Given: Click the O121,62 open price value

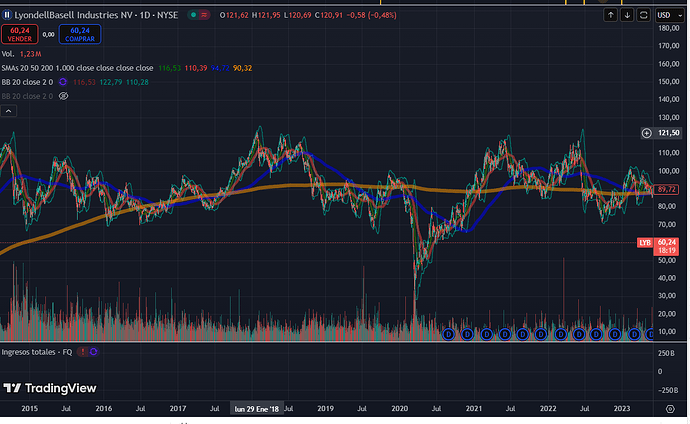Looking at the screenshot, I should tap(234, 15).
